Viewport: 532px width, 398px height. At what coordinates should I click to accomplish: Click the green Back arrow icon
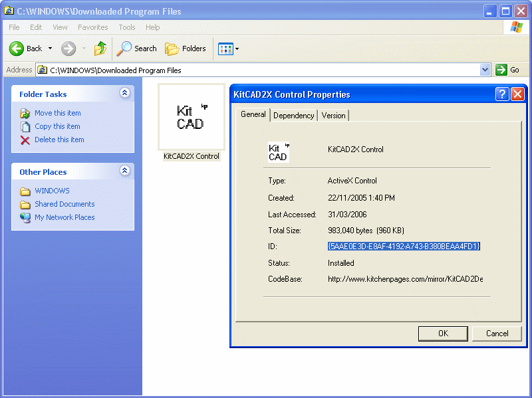coord(16,49)
